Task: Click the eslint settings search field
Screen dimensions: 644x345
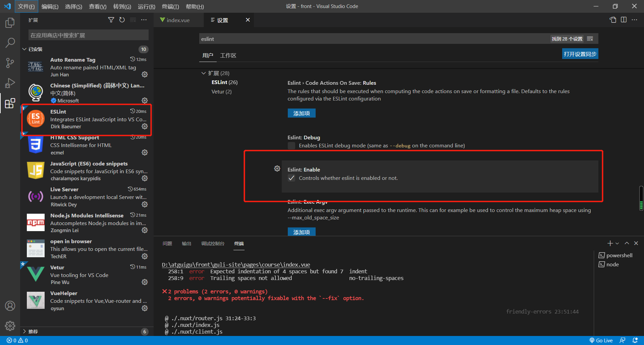Action: click(x=335, y=39)
